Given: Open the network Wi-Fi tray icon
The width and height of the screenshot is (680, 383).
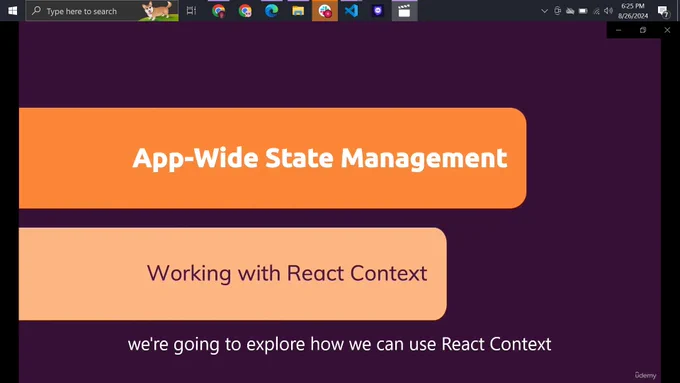Looking at the screenshot, I should (x=596, y=11).
